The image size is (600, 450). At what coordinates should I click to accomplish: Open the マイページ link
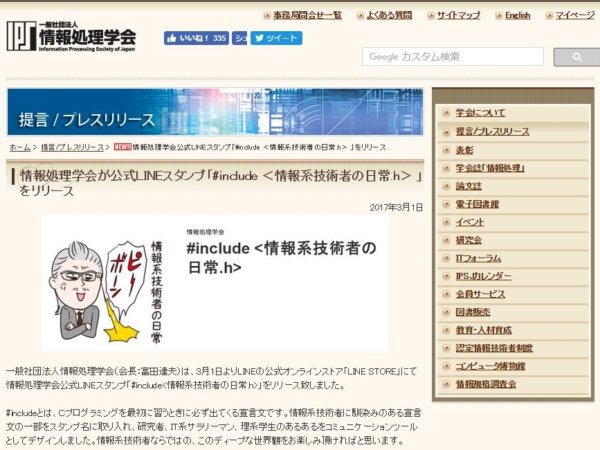(x=575, y=15)
